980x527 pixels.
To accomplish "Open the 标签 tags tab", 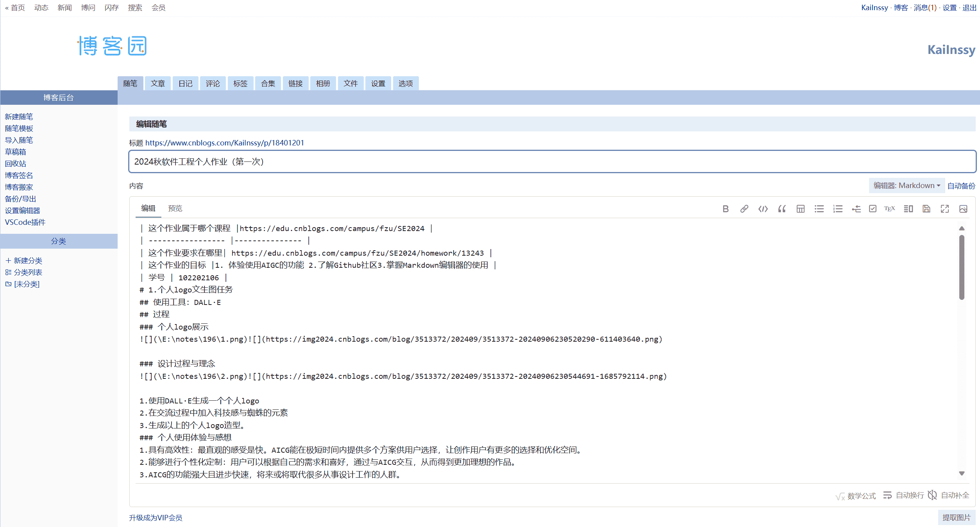I will (x=240, y=83).
